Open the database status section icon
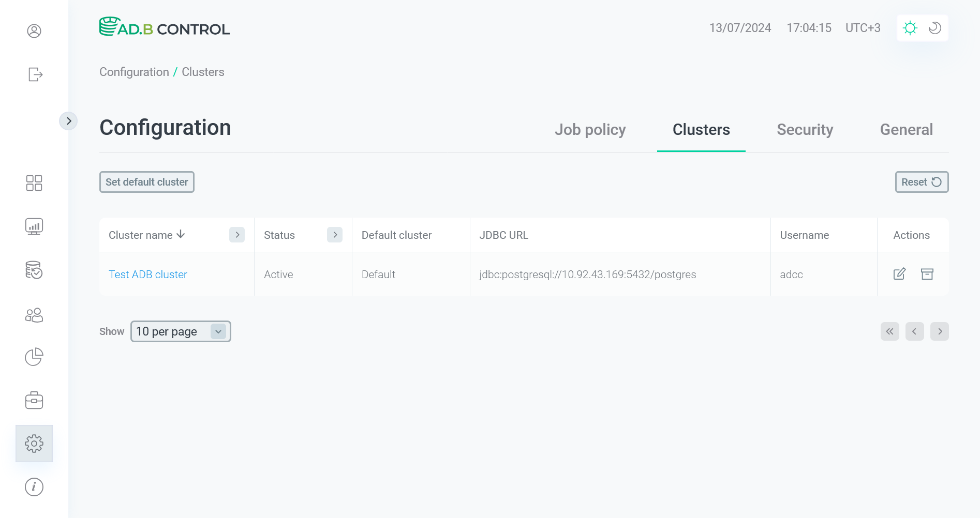 point(34,270)
